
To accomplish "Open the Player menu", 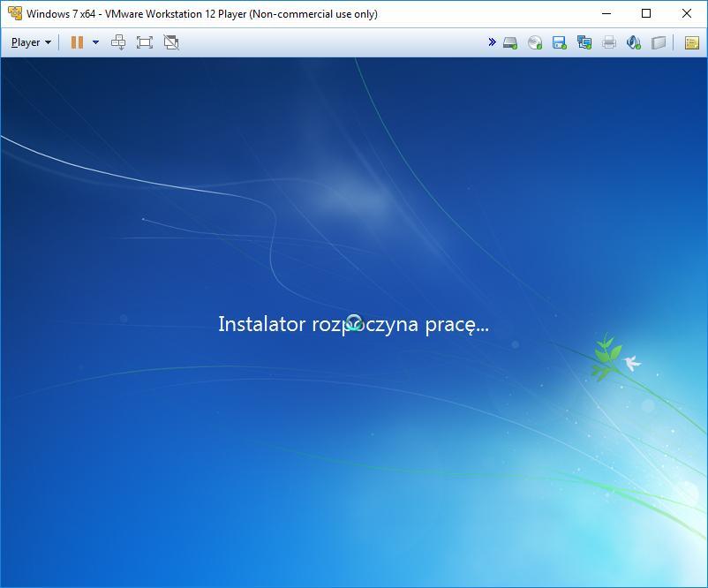I will coord(31,42).
